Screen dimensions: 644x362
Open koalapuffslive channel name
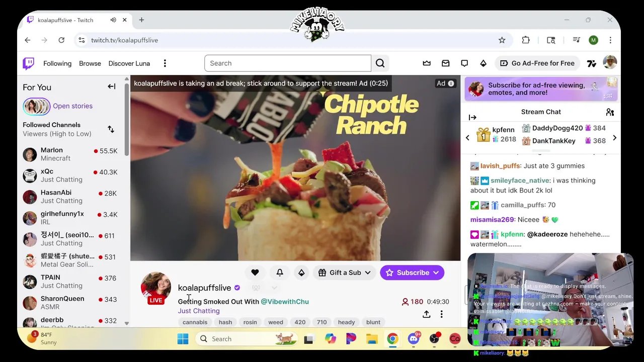[x=204, y=288]
